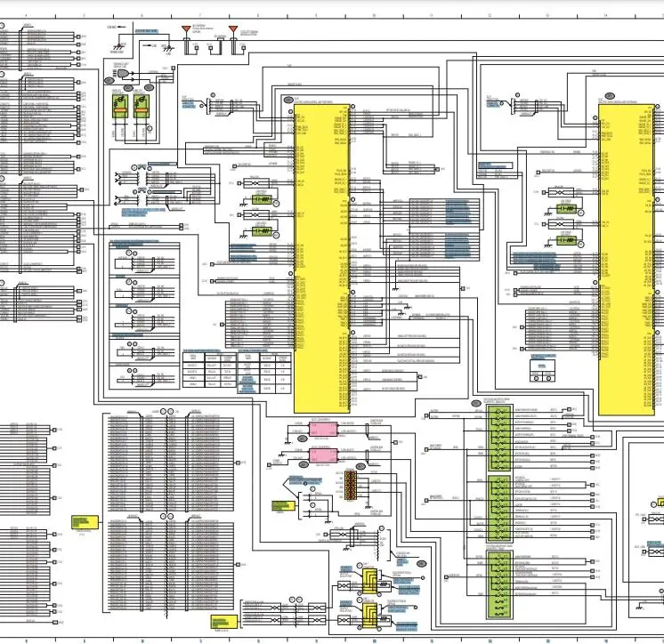Click the gray oval callout above center yellow block
The height and width of the screenshot is (644, 664).
click(288, 100)
